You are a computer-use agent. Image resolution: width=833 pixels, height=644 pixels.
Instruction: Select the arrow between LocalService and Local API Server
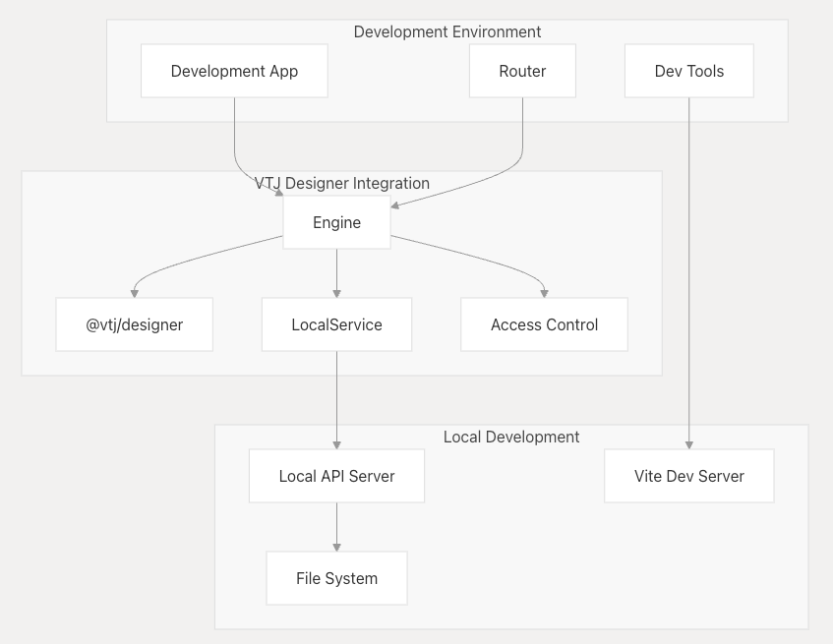tap(336, 398)
